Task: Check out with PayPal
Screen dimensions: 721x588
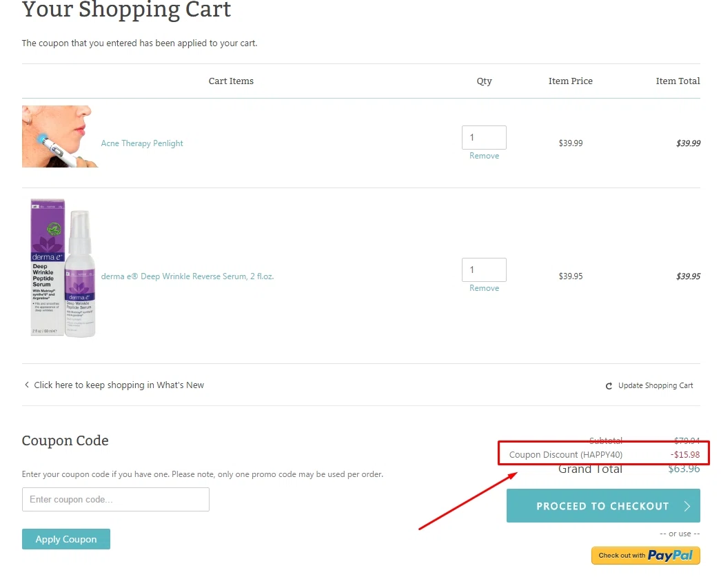Action: pos(645,556)
